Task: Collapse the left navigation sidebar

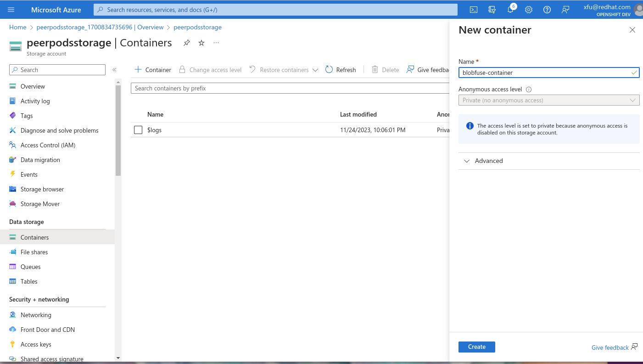Action: click(x=114, y=70)
